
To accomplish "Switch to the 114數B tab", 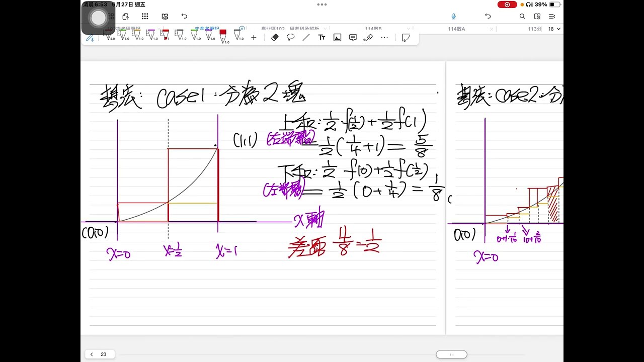I will pos(373,29).
